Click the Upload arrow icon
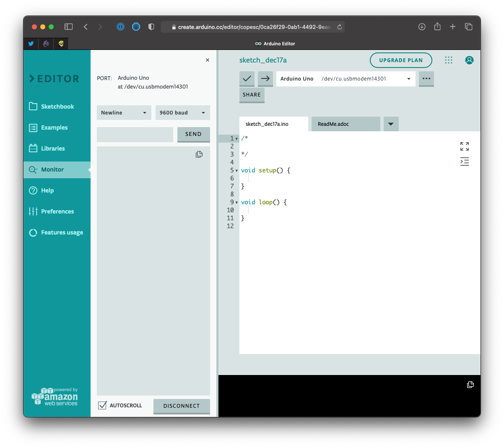This screenshot has height=448, width=504. point(265,78)
